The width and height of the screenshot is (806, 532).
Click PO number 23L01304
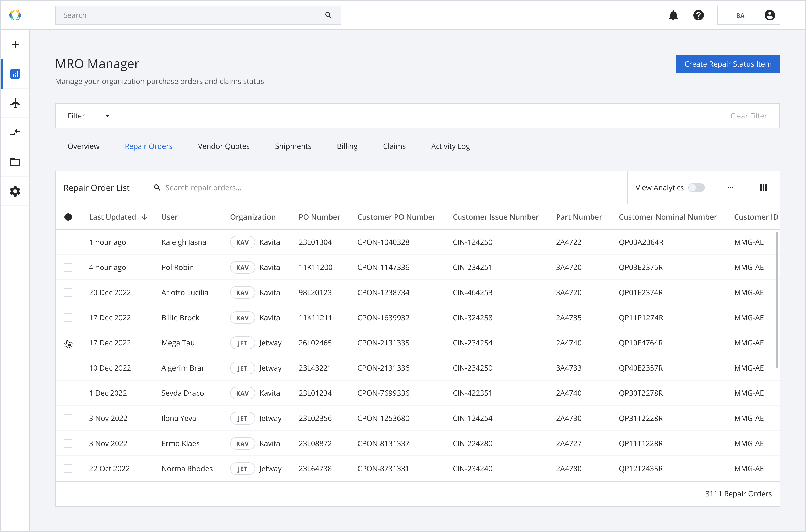coord(315,242)
